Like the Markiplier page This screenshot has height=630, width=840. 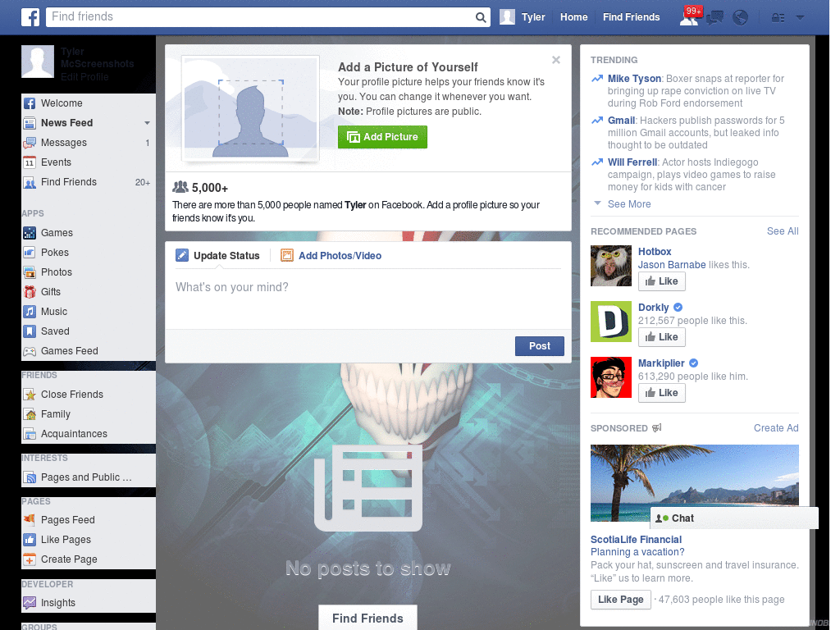(662, 393)
